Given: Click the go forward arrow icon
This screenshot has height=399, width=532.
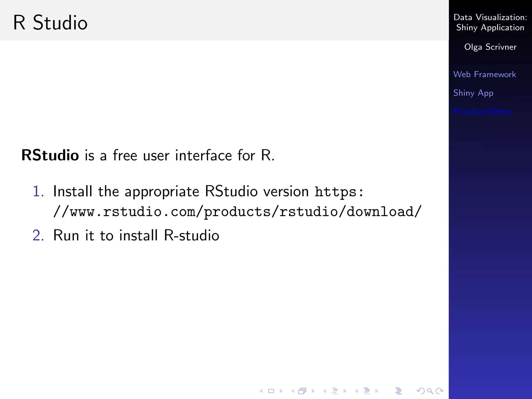Looking at the screenshot, I should click(x=440, y=391).
